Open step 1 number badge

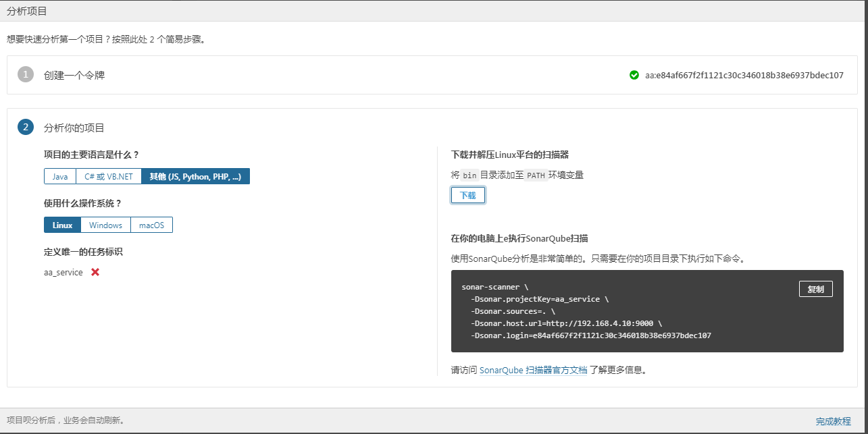(26, 75)
